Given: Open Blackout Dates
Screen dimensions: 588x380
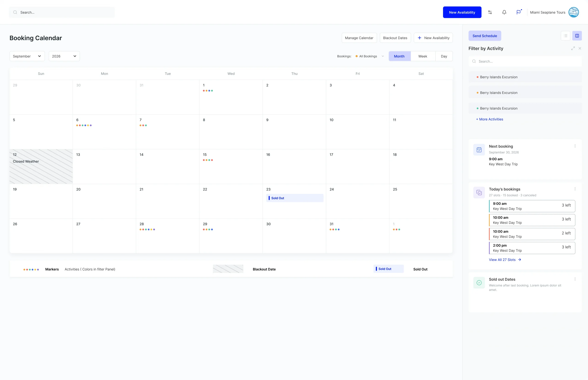Looking at the screenshot, I should [395, 38].
